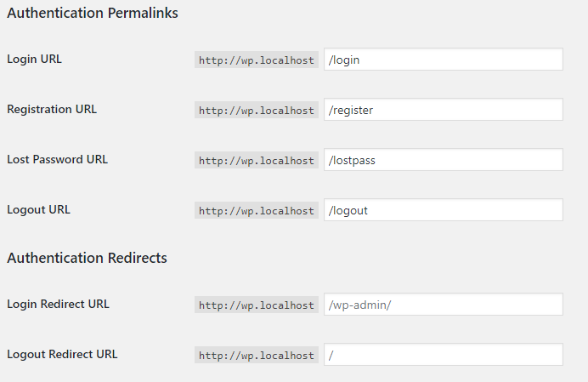This screenshot has height=382, width=588.
Task: Click the Lost Password URL label
Action: [58, 160]
